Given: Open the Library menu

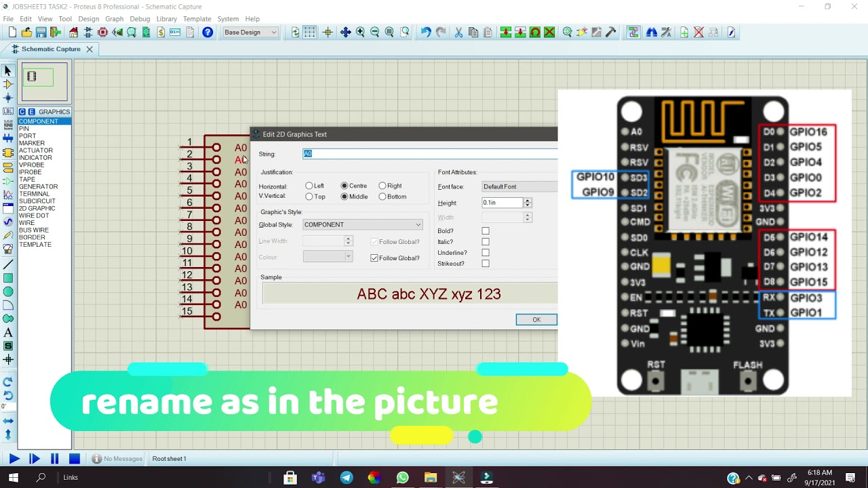Looking at the screenshot, I should 167,19.
